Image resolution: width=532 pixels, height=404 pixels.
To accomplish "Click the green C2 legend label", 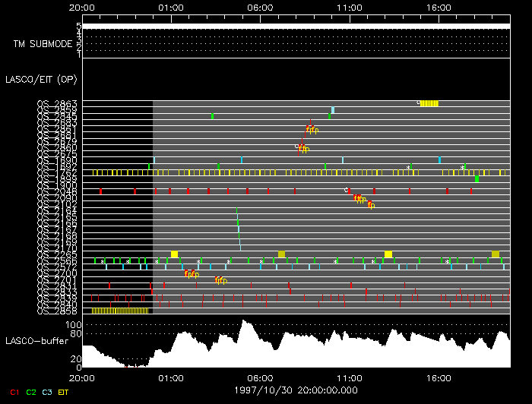I will 31,392.
